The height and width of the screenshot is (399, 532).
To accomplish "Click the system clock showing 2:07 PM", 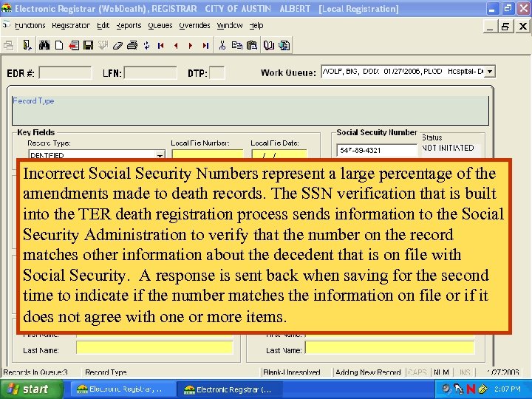I will (x=507, y=389).
